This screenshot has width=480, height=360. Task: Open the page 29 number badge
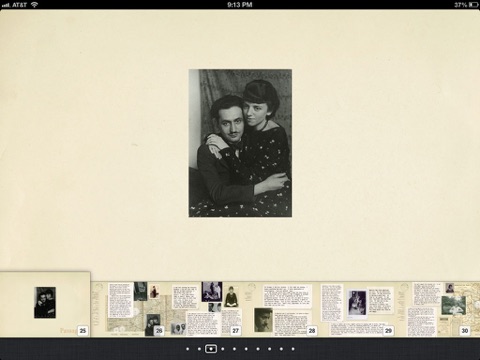pos(388,331)
